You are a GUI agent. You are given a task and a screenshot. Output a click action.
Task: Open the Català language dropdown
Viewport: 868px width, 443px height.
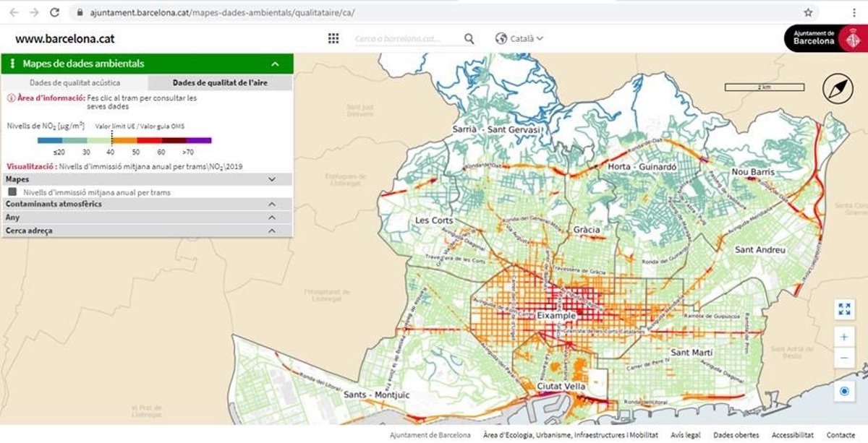(519, 39)
